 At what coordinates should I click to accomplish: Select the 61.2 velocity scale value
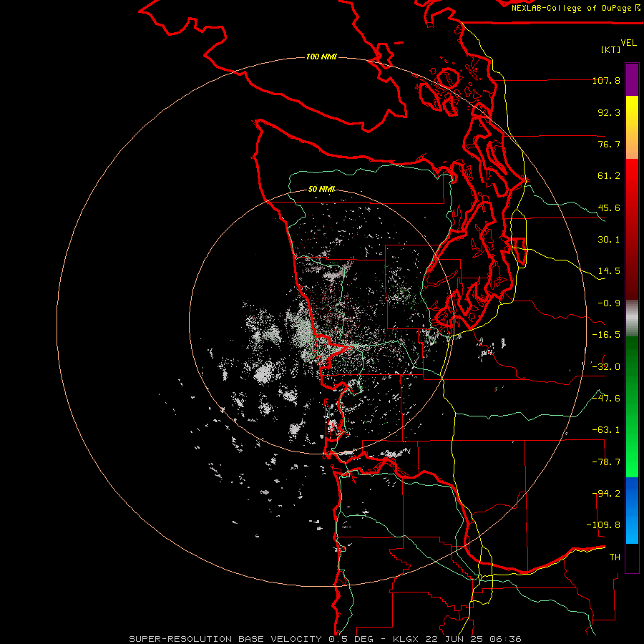[609, 176]
